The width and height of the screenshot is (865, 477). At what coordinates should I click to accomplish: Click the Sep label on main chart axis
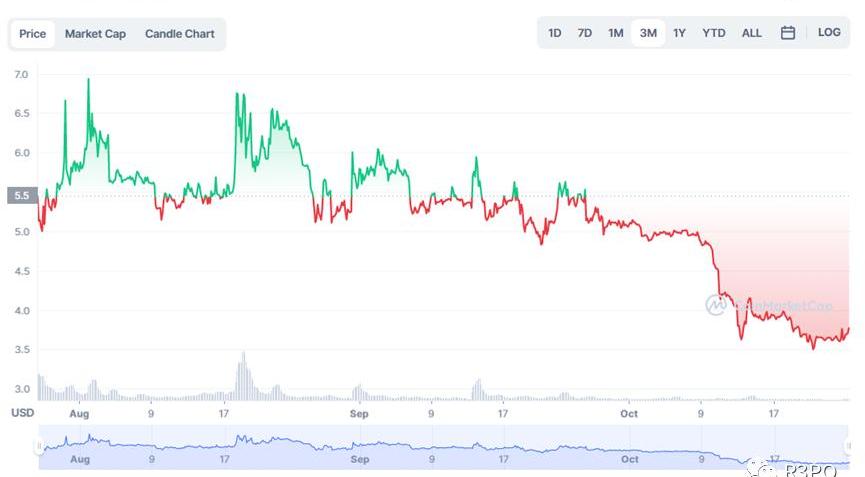360,413
